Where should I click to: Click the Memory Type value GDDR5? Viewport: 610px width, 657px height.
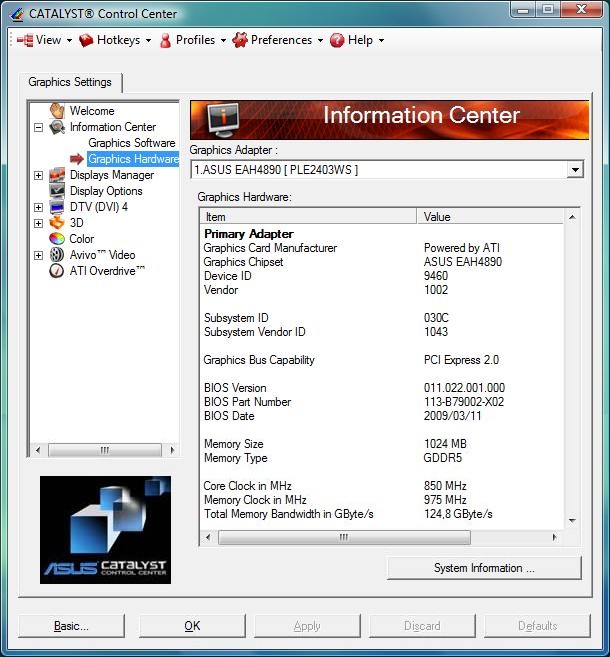point(443,458)
